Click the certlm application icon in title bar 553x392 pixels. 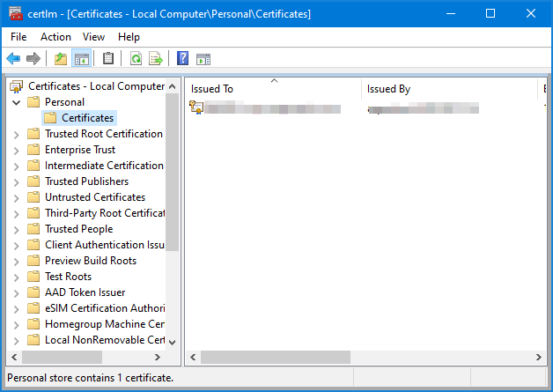click(16, 14)
